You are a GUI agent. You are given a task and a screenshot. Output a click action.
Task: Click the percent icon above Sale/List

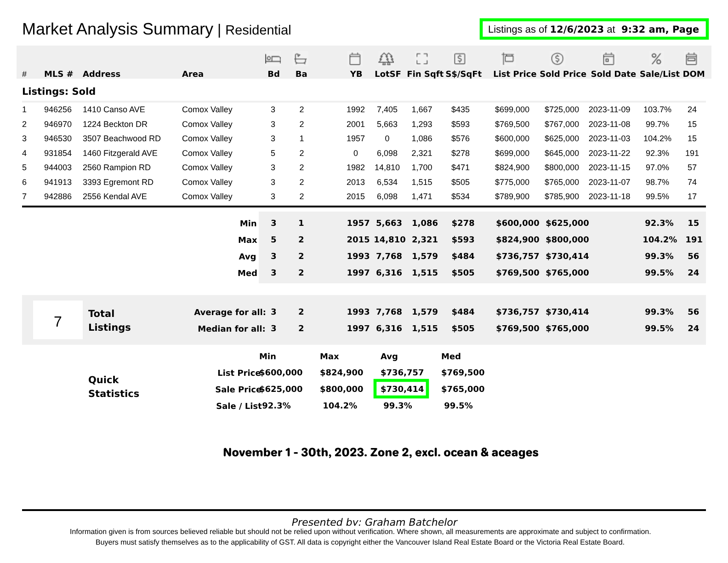pos(656,59)
